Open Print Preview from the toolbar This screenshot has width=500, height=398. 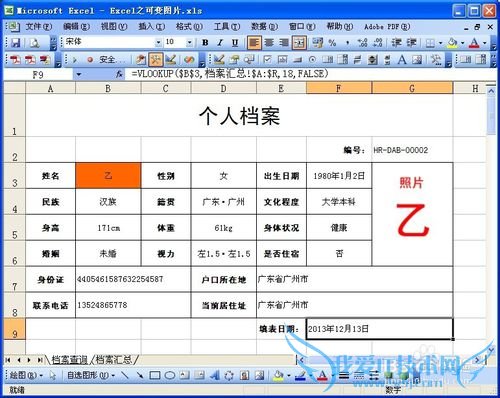(x=35, y=43)
